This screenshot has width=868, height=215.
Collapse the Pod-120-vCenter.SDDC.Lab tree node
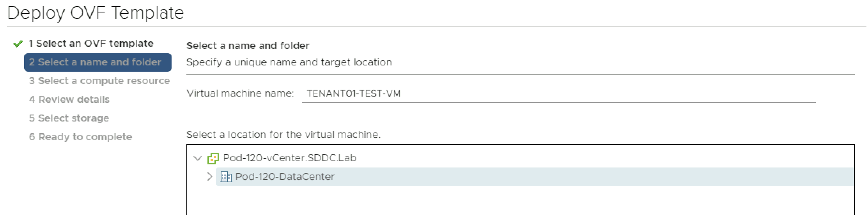tap(198, 158)
